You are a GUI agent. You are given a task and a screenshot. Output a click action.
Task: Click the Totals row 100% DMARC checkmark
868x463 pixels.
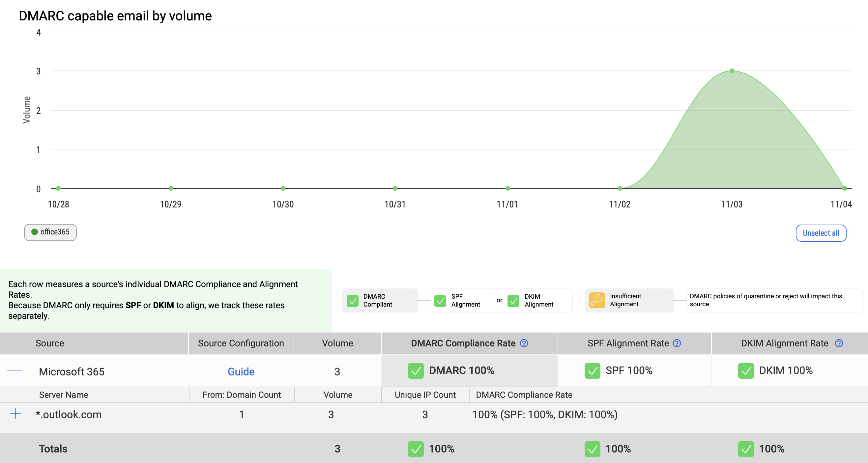point(416,449)
